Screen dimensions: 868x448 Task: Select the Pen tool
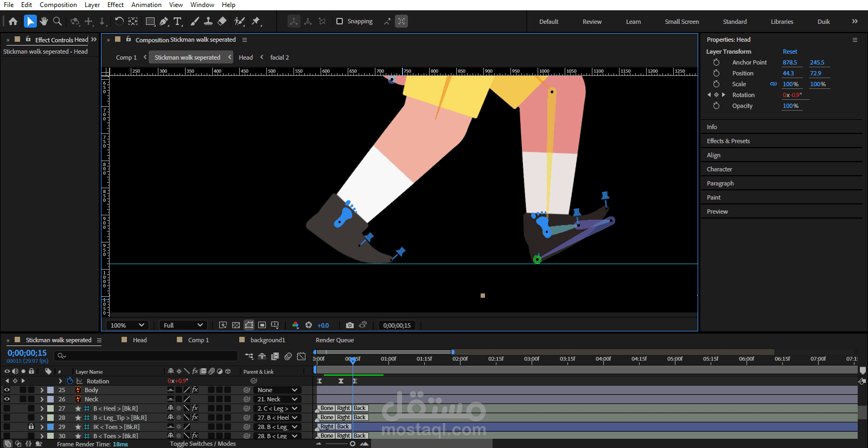[x=164, y=21]
